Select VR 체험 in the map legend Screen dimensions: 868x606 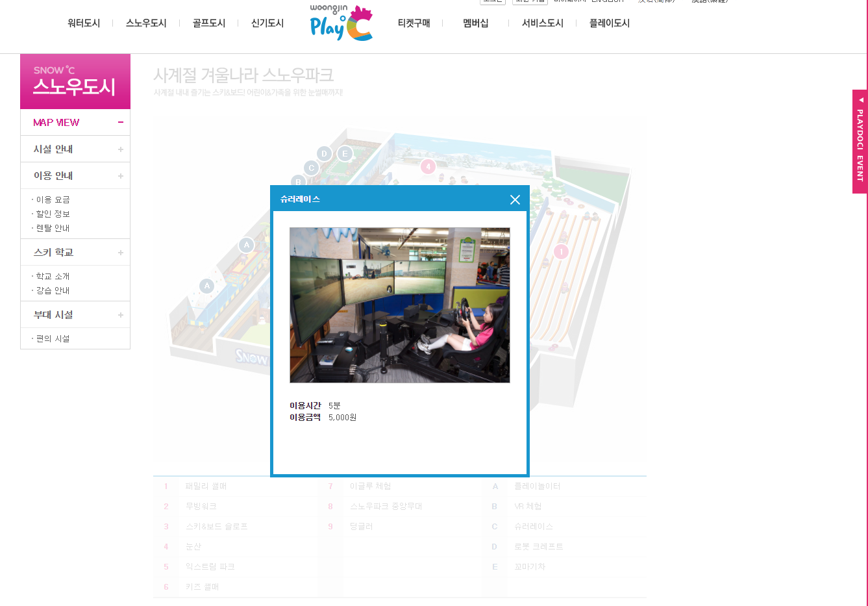[x=528, y=507]
